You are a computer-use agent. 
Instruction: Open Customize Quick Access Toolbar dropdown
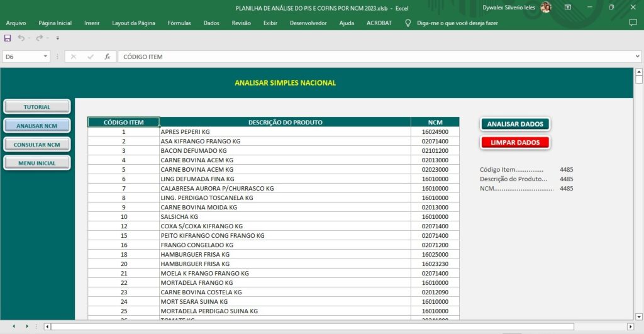click(x=57, y=38)
